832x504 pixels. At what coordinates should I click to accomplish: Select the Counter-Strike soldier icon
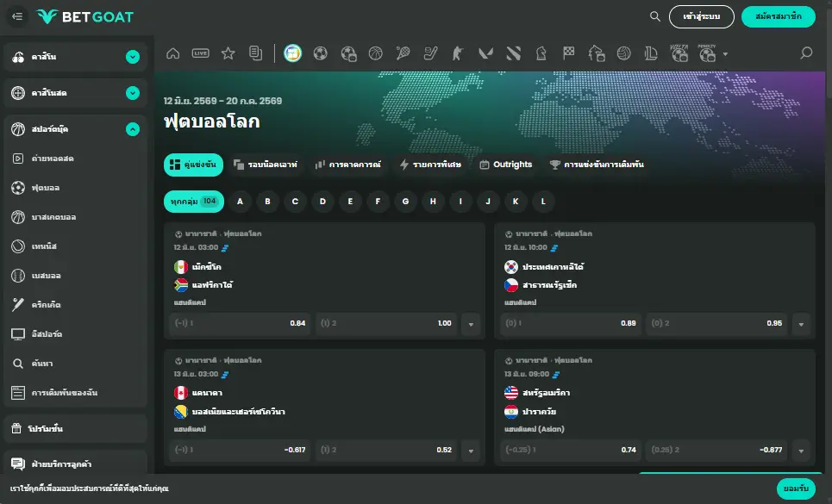(458, 53)
